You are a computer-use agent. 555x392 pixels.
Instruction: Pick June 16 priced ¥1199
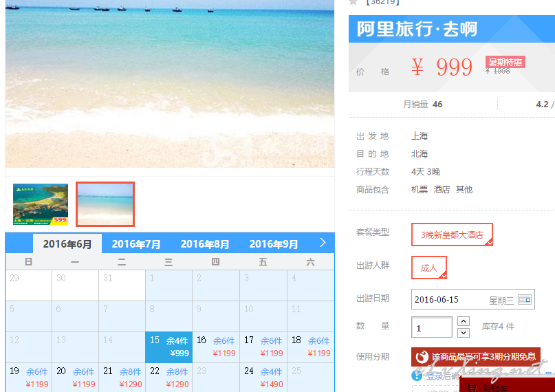(x=216, y=347)
